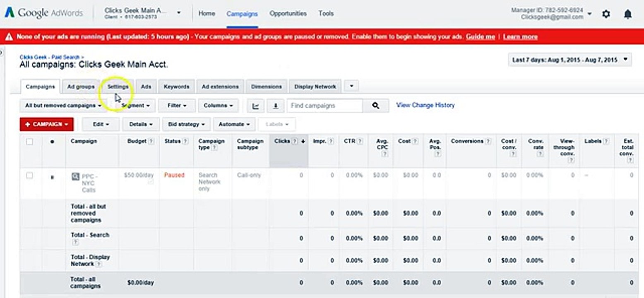Toggle the chart graph icon button

click(x=256, y=106)
